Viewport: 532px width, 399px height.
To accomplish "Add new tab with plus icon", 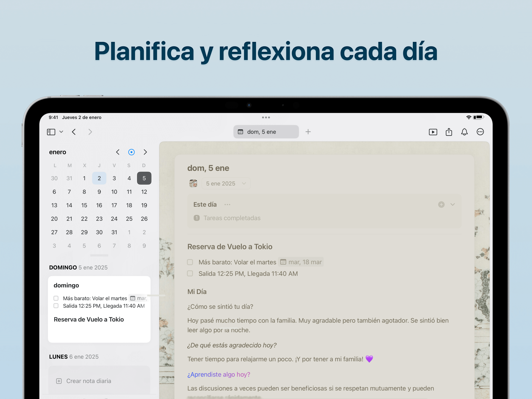I will pos(308,132).
